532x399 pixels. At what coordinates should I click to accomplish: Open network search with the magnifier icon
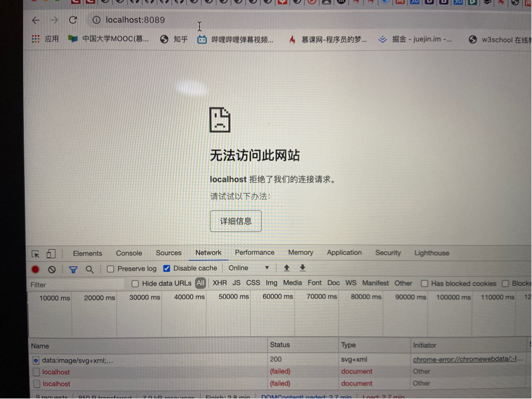click(90, 269)
